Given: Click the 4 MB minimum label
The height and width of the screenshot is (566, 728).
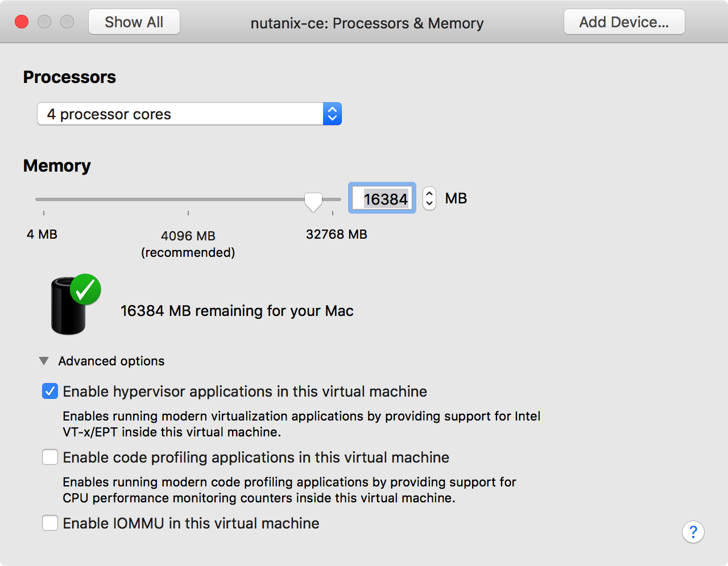Looking at the screenshot, I should coord(42,234).
